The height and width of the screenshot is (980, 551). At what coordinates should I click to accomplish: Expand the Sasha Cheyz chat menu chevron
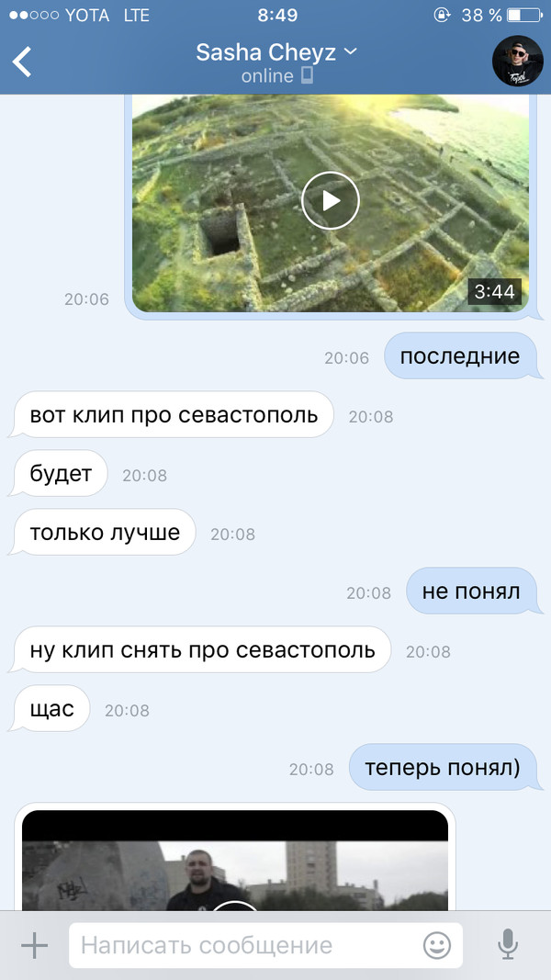[x=351, y=51]
